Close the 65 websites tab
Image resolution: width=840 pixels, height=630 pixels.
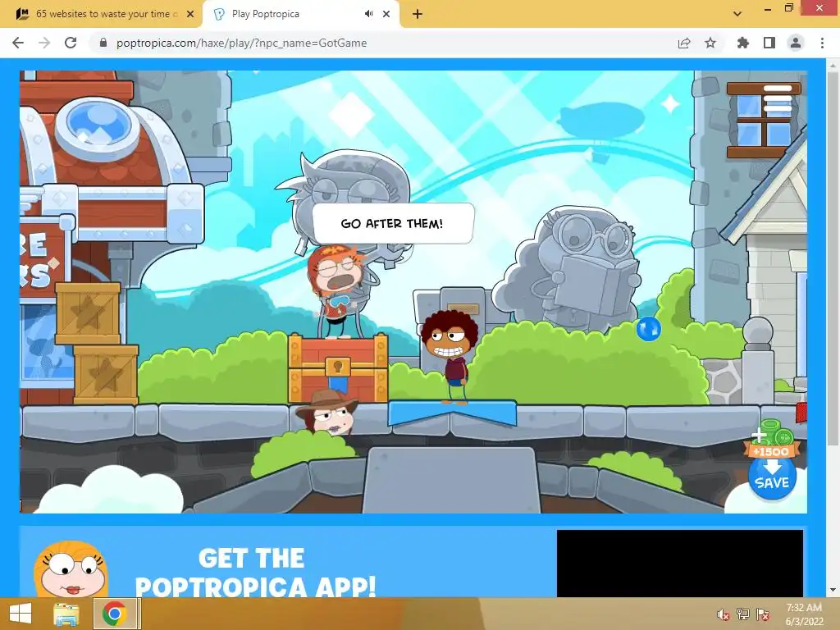coord(190,14)
